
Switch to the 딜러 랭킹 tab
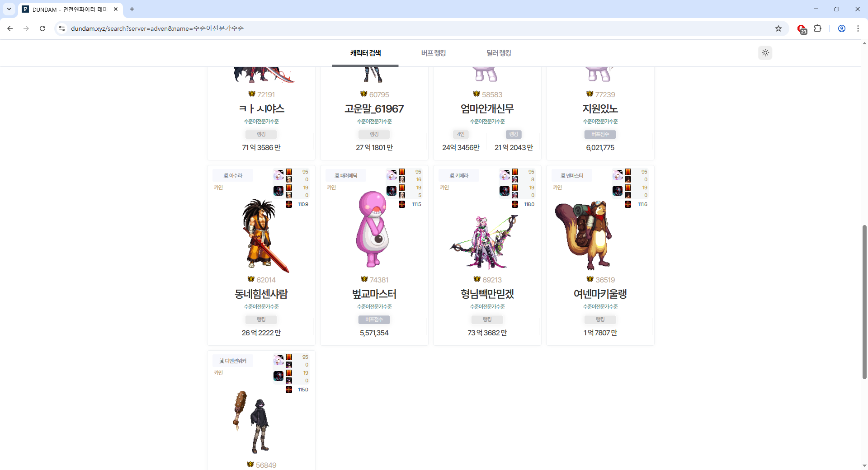pos(499,53)
